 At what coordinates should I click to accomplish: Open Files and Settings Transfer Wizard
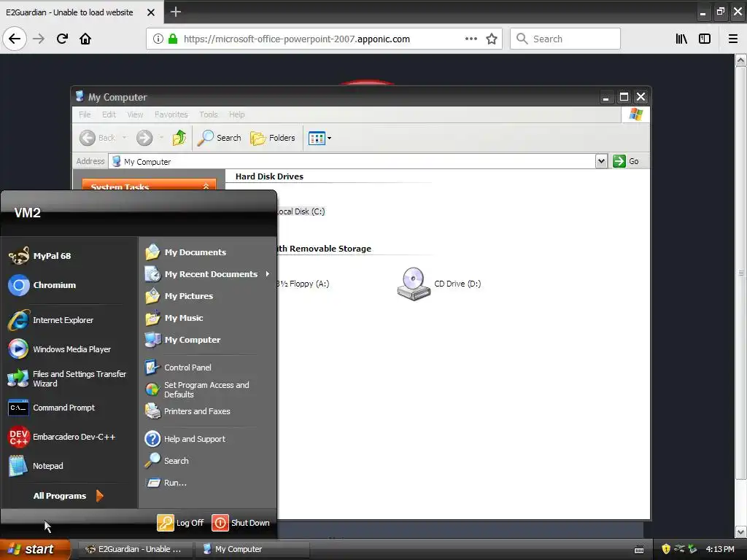click(69, 378)
